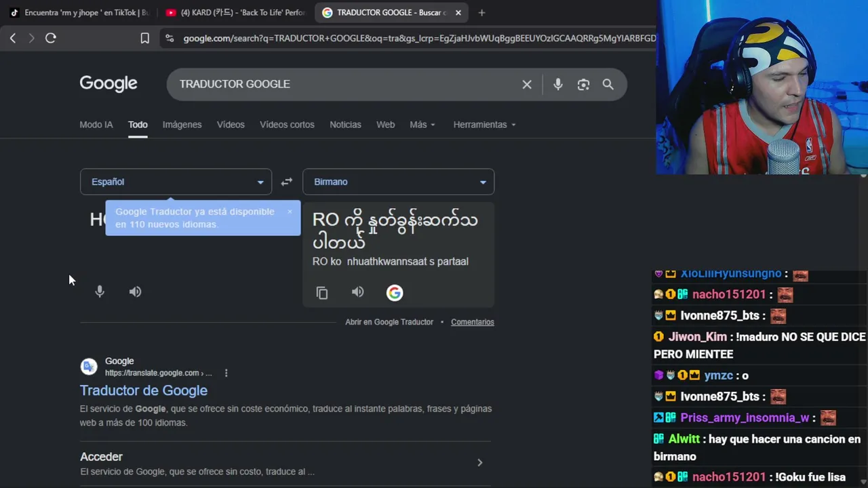Click the Google icon under the translation
This screenshot has height=488, width=868.
pos(395,293)
